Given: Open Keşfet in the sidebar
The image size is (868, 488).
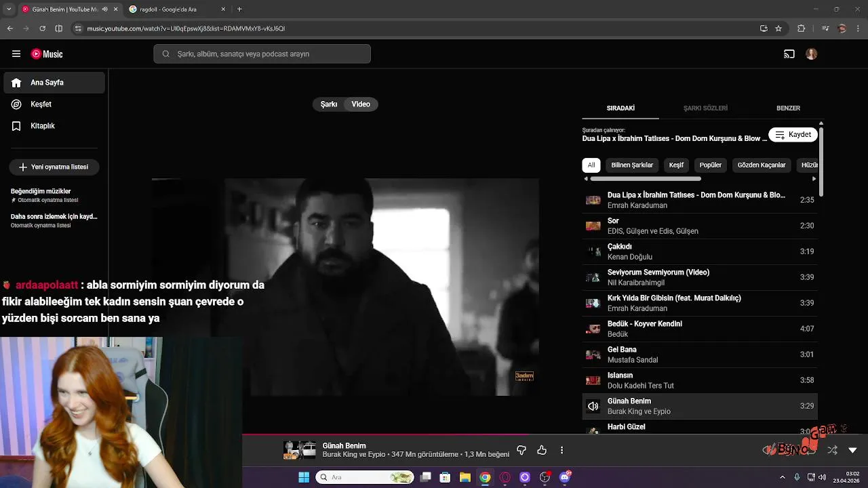Looking at the screenshot, I should pos(54,104).
